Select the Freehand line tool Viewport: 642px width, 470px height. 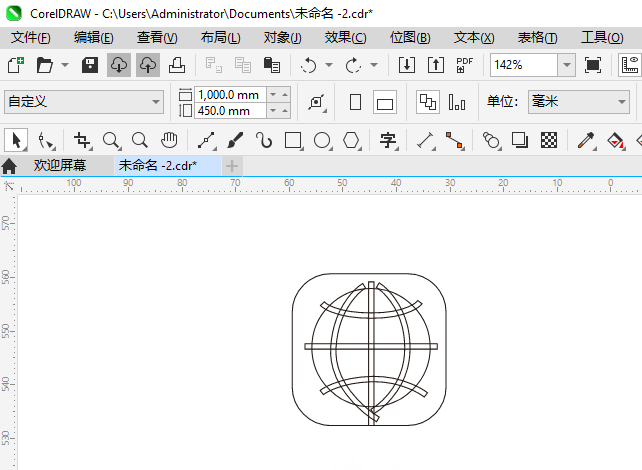(x=206, y=140)
